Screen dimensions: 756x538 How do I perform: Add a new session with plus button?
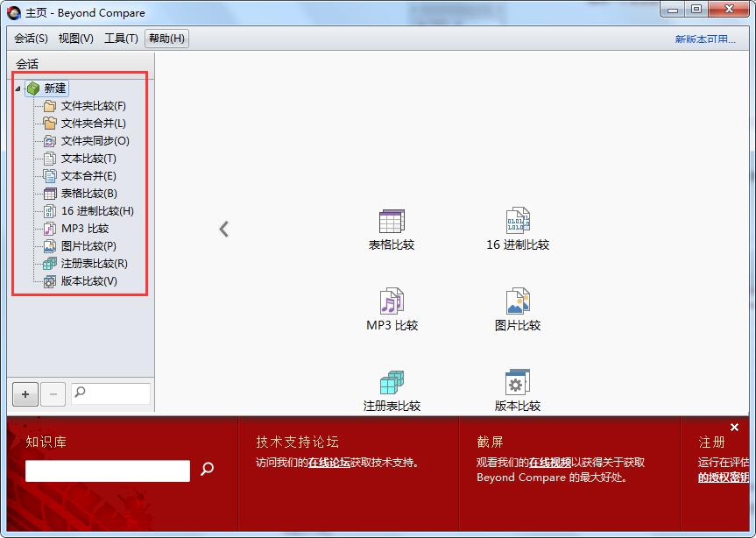tap(25, 394)
